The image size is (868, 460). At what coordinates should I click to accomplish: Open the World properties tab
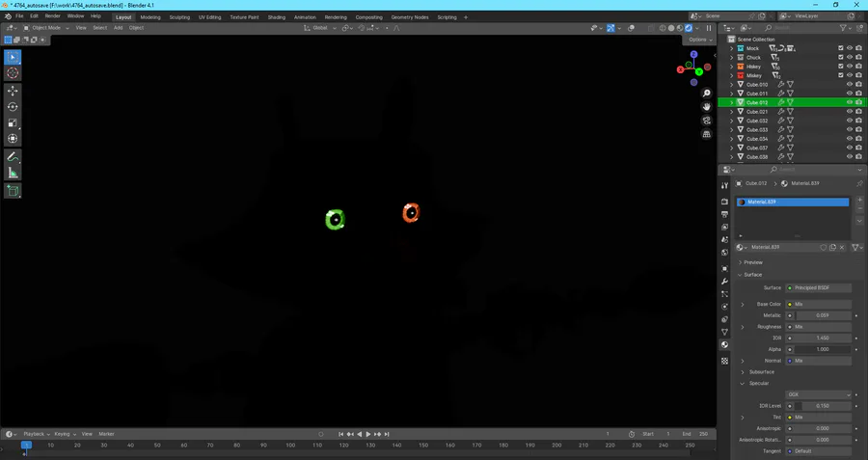(724, 253)
